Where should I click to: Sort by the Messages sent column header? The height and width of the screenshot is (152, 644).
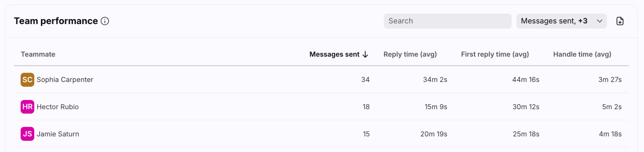334,54
